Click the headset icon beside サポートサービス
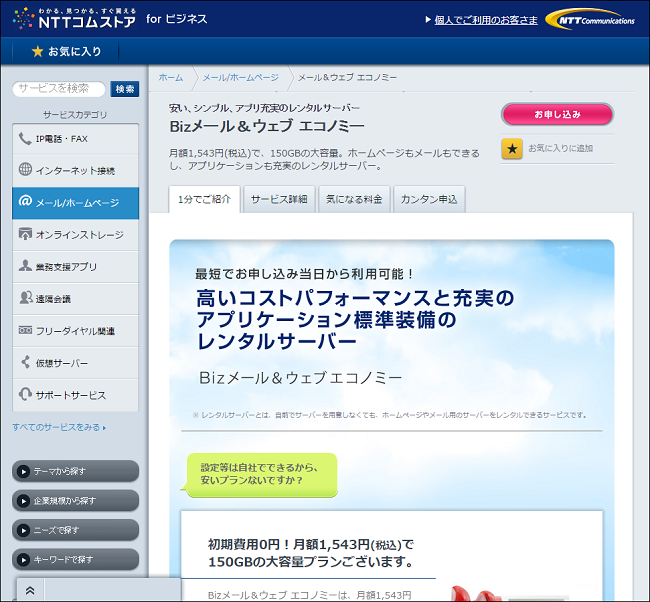Screen dimensions: 650x602 click(25, 394)
